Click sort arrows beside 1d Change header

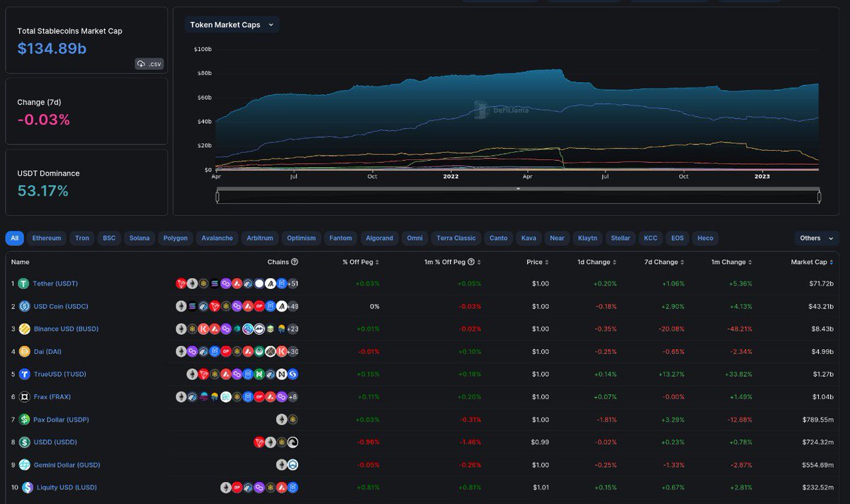tap(616, 262)
